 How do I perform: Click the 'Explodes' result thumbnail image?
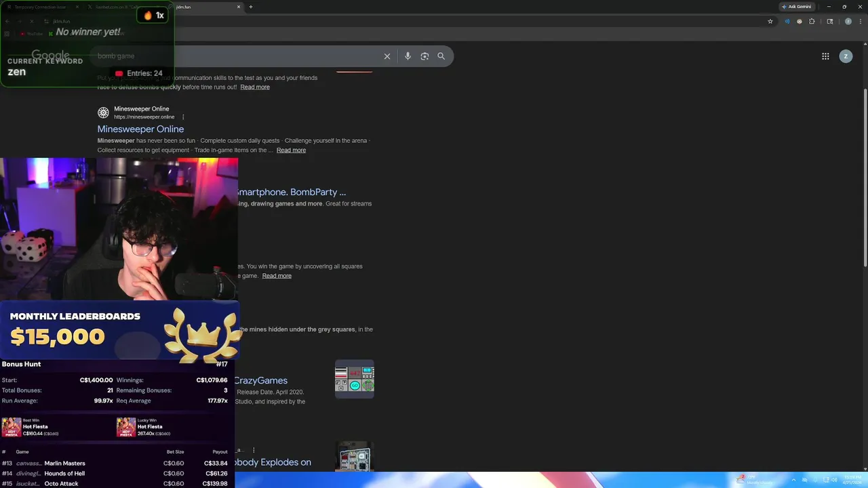click(355, 456)
